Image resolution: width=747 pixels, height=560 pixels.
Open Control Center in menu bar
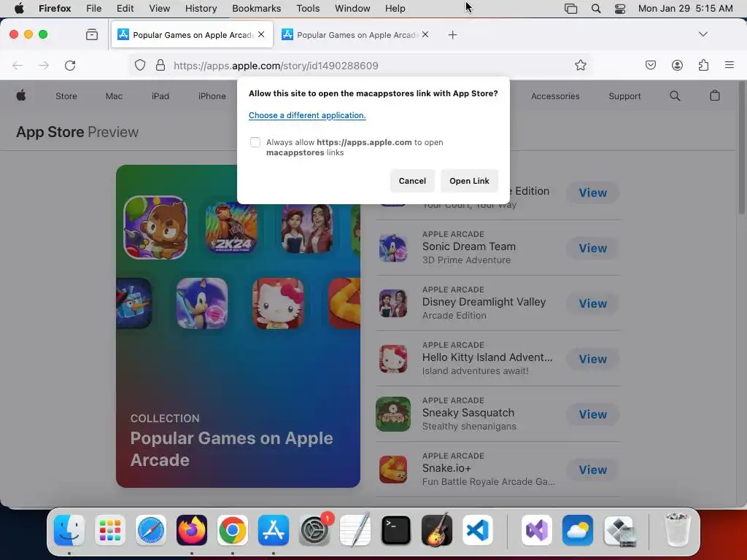point(620,9)
